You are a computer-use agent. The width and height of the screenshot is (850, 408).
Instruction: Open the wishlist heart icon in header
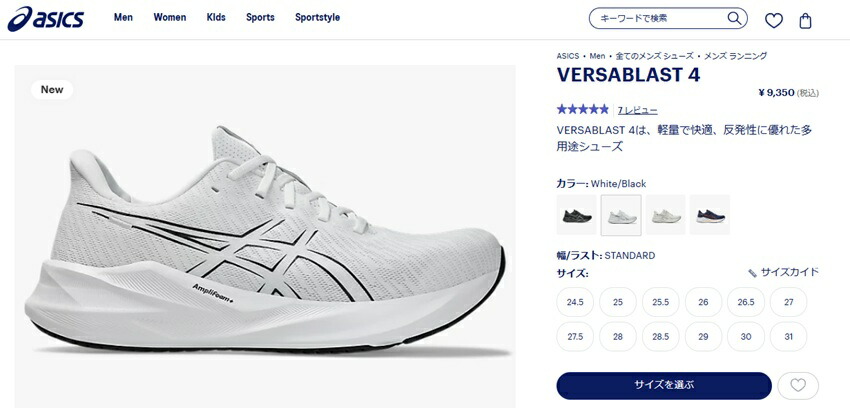774,21
